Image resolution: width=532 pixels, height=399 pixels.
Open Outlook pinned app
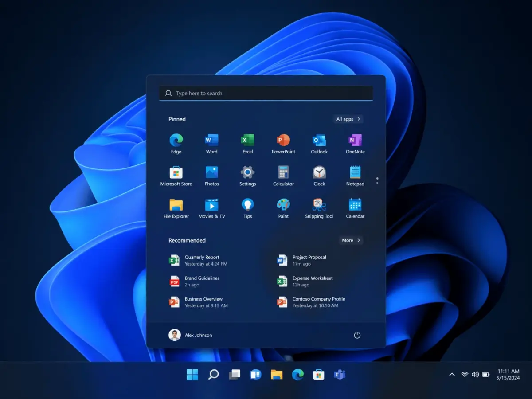point(319,144)
